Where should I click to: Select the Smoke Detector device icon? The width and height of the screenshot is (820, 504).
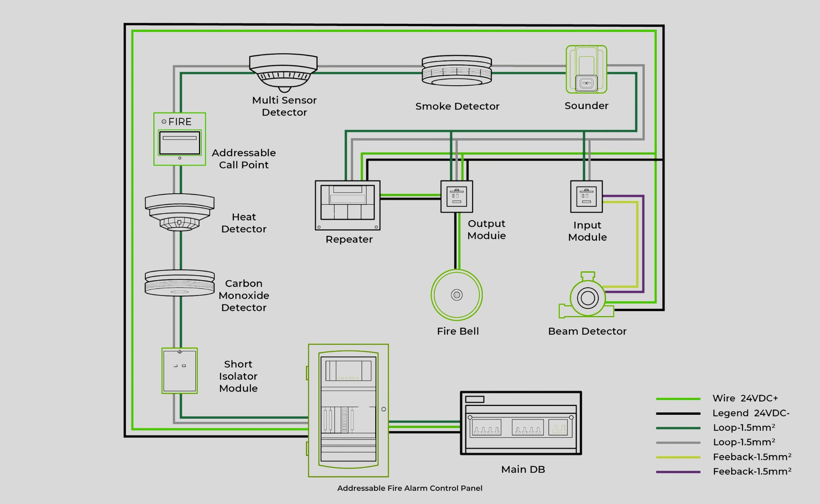click(457, 71)
